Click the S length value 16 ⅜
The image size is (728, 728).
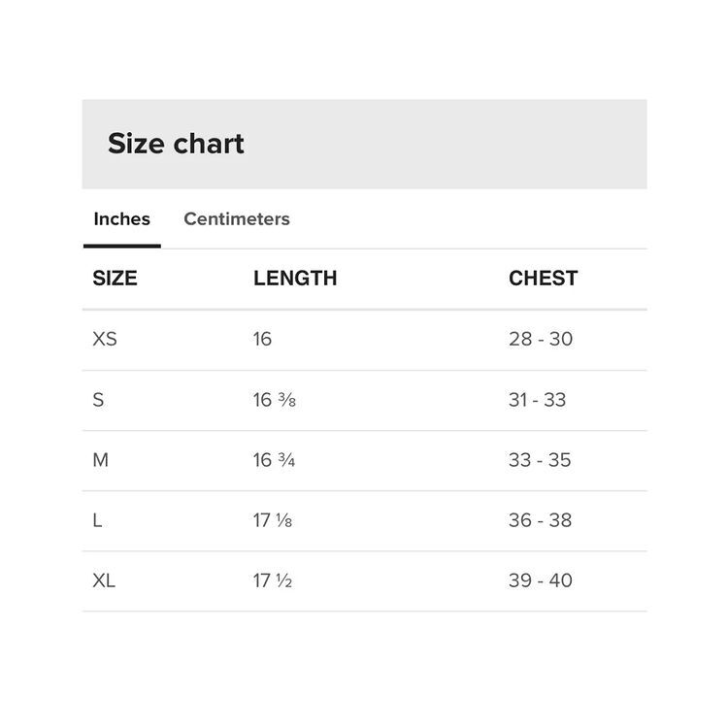274,400
